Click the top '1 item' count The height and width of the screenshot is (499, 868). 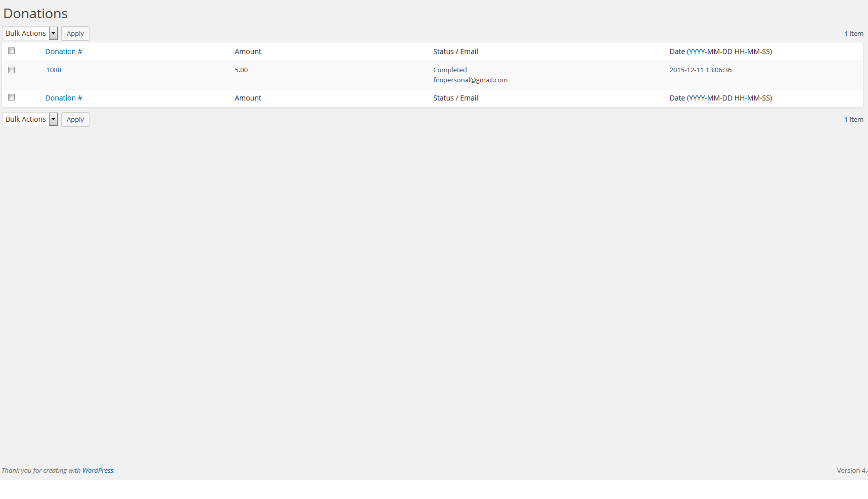click(x=854, y=34)
